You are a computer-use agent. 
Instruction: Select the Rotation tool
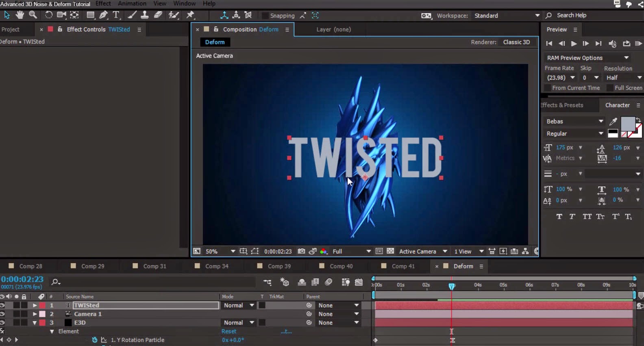[48, 15]
